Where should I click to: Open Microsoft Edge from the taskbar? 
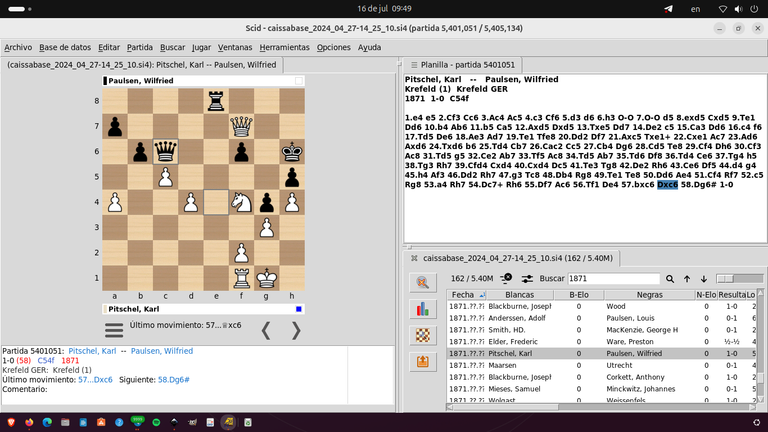[x=47, y=422]
